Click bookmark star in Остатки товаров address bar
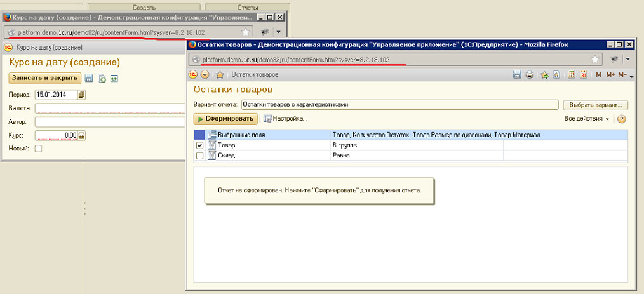 pyautogui.click(x=595, y=60)
